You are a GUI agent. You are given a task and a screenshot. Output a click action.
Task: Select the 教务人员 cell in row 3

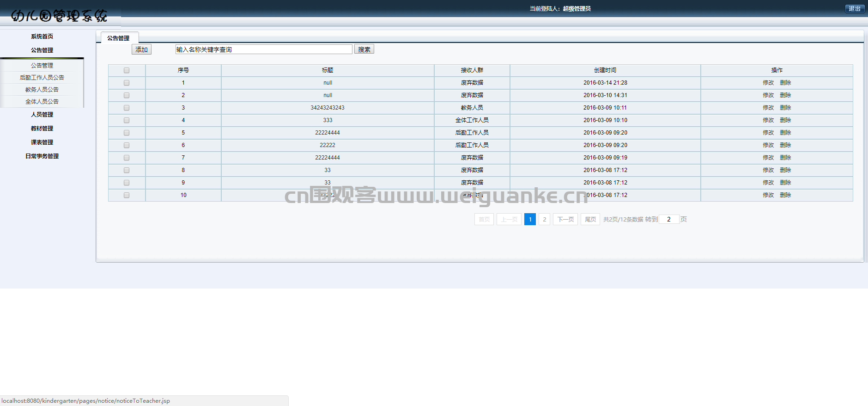click(472, 108)
